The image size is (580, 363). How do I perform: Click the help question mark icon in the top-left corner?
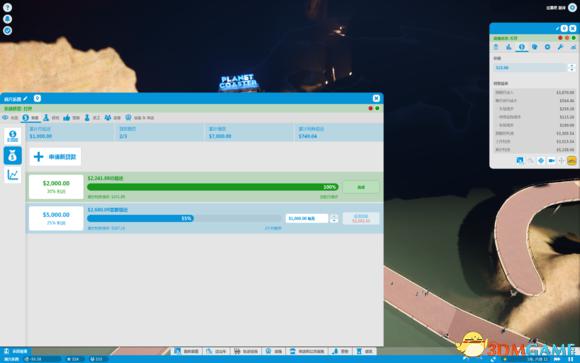pos(7,7)
